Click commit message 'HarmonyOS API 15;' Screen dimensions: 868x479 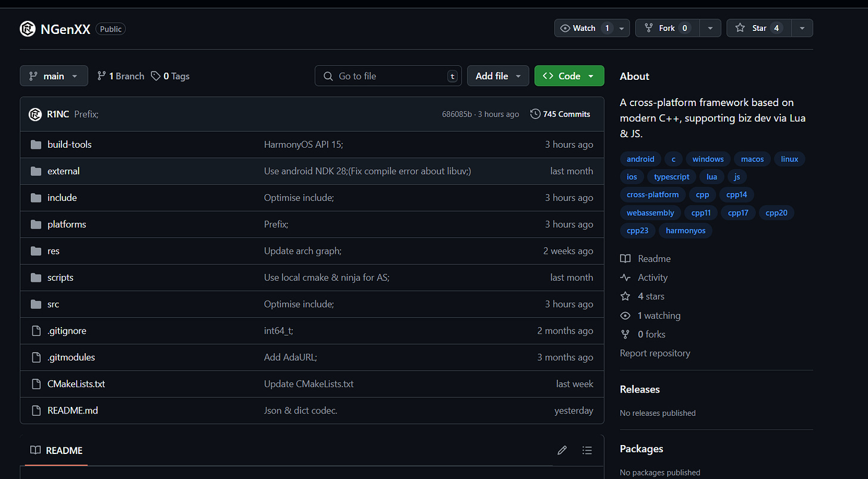click(303, 145)
